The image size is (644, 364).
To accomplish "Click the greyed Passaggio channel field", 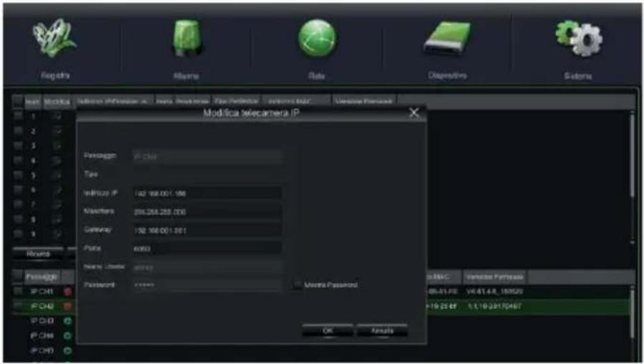I will pos(207,157).
